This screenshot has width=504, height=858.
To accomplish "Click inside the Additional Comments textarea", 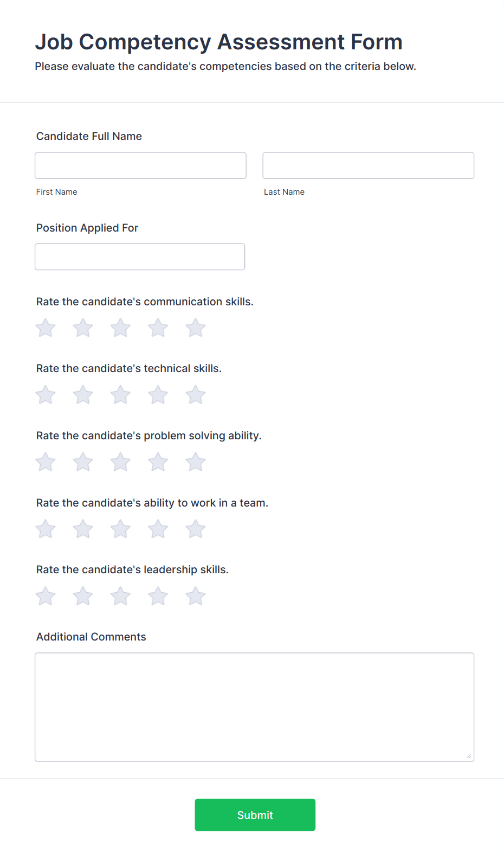I will click(254, 707).
